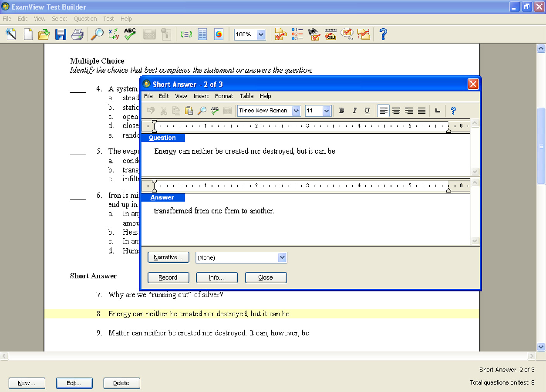Click the blue page layout icon
This screenshot has width=546, height=392.
[202, 34]
